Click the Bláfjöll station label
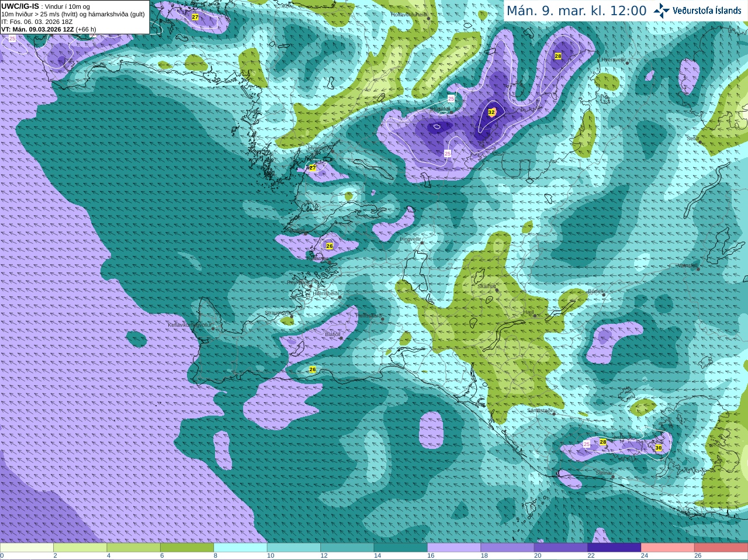The image size is (748, 560). coord(333,334)
